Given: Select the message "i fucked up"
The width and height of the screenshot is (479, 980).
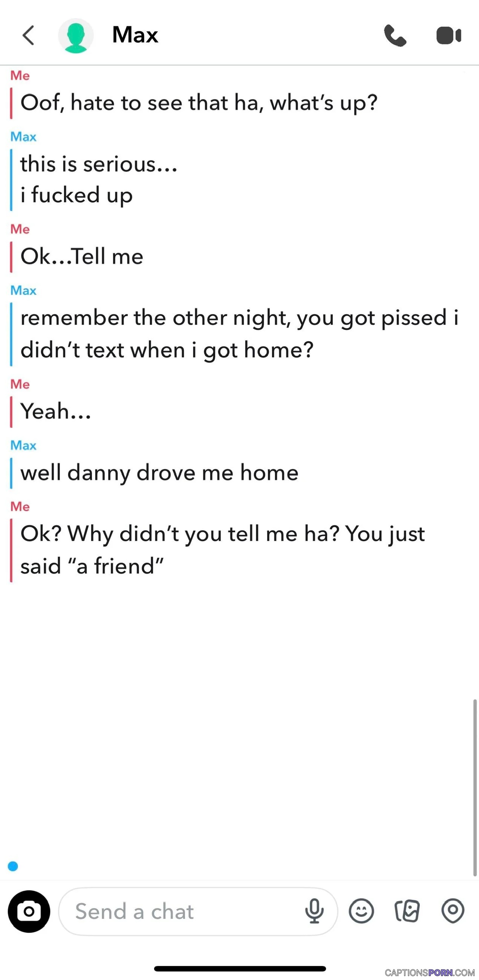Looking at the screenshot, I should click(x=77, y=195).
